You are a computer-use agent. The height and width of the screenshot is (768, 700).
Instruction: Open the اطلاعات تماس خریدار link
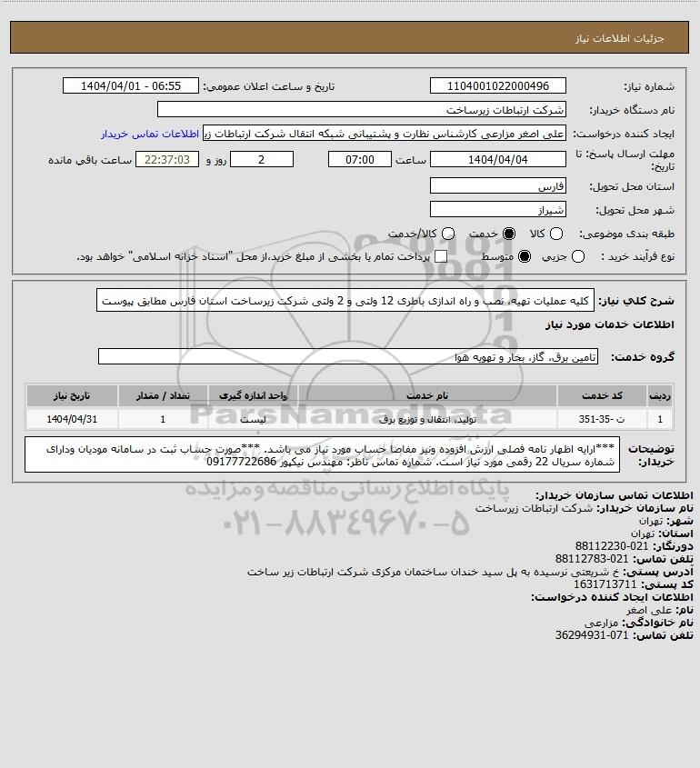(150, 134)
